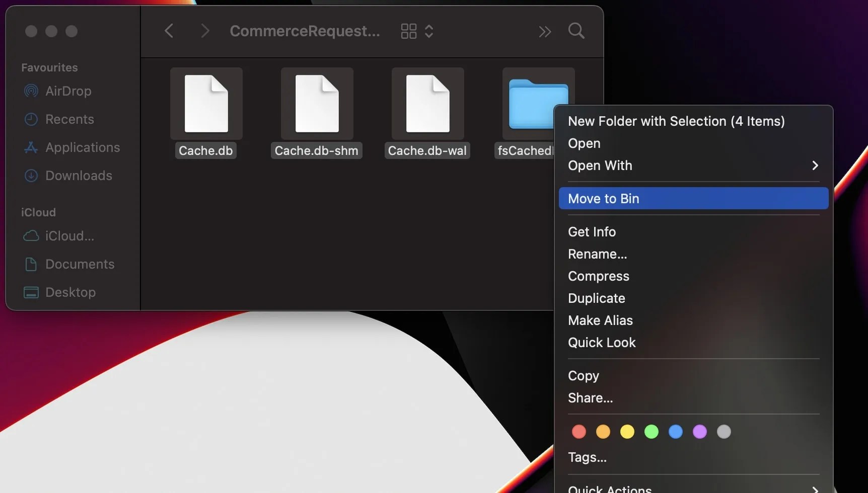Apply the red tag color
Screen dimensions: 868x493
click(x=578, y=431)
